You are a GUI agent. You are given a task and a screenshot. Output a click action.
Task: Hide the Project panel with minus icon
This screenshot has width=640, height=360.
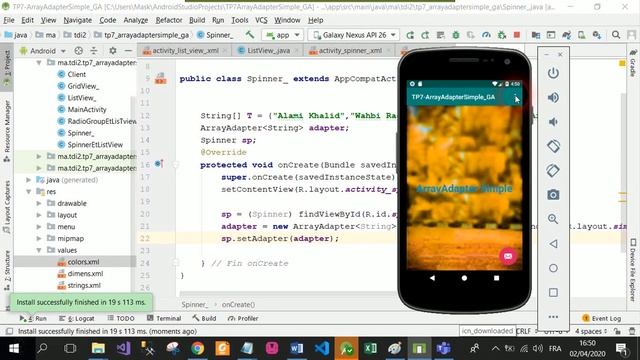[128, 51]
